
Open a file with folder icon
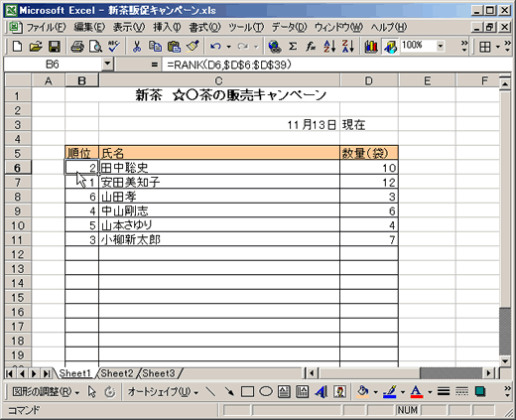tap(36, 46)
